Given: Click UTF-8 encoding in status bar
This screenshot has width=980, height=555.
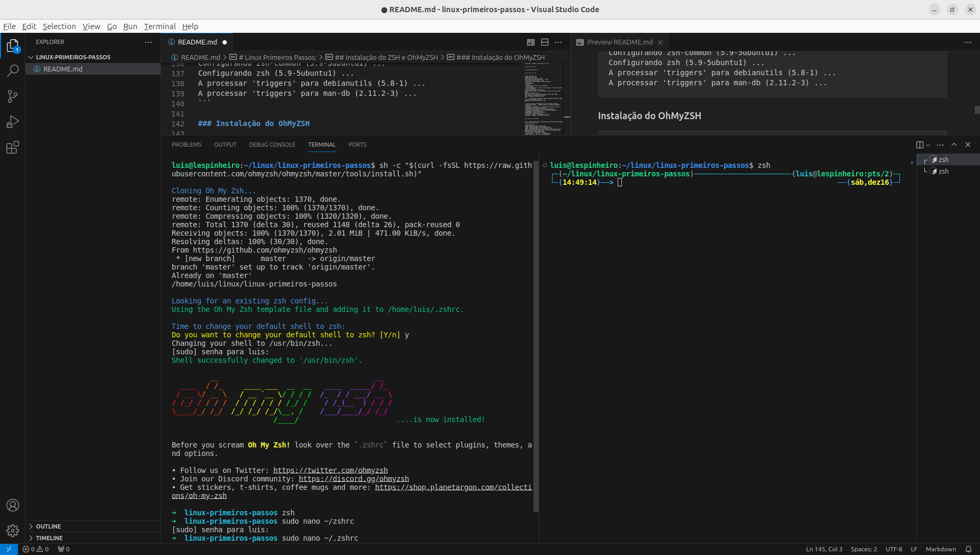Looking at the screenshot, I should [894, 549].
